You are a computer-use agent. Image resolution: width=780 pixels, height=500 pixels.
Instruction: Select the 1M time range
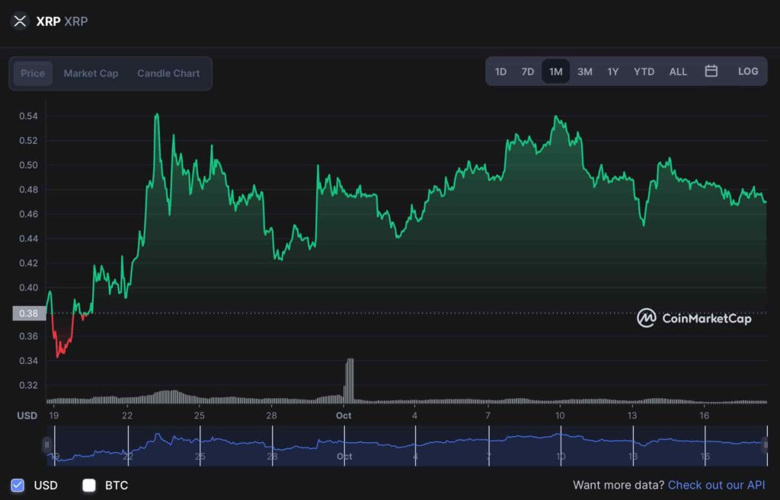click(x=556, y=72)
